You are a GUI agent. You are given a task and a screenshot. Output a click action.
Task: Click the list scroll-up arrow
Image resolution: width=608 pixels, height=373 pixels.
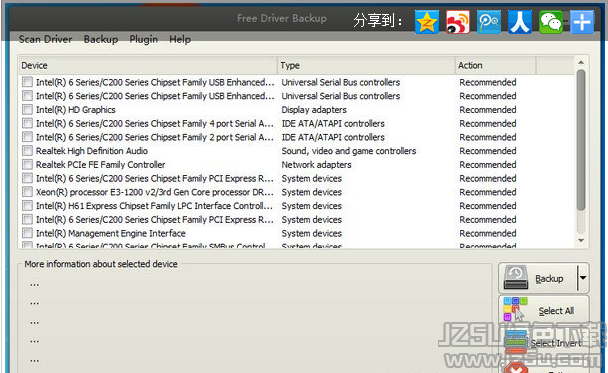(581, 63)
